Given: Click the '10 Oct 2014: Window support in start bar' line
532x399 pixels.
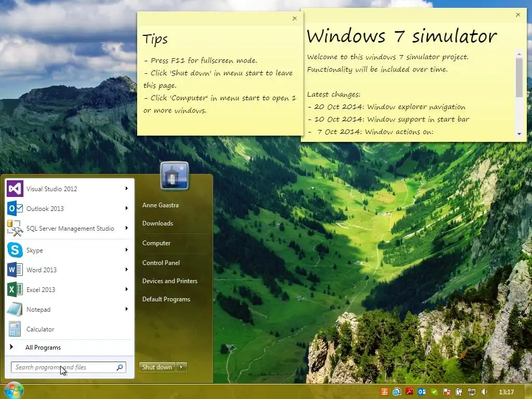Looking at the screenshot, I should pyautogui.click(x=389, y=119).
